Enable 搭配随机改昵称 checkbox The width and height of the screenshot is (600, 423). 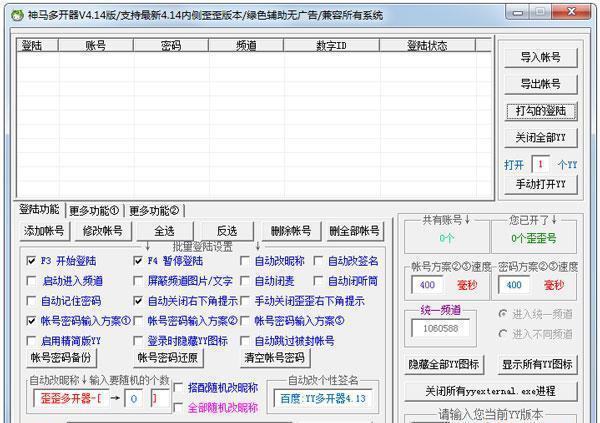click(x=178, y=387)
